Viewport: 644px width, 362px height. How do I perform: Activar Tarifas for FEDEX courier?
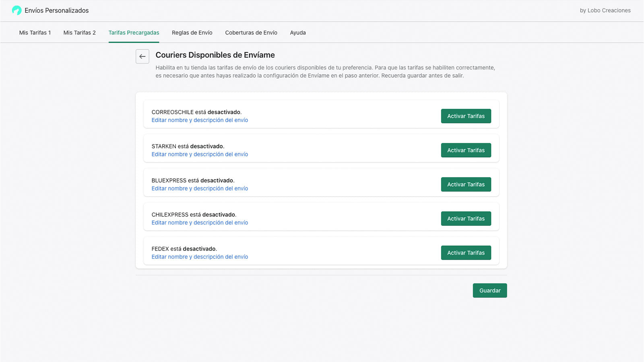(466, 253)
